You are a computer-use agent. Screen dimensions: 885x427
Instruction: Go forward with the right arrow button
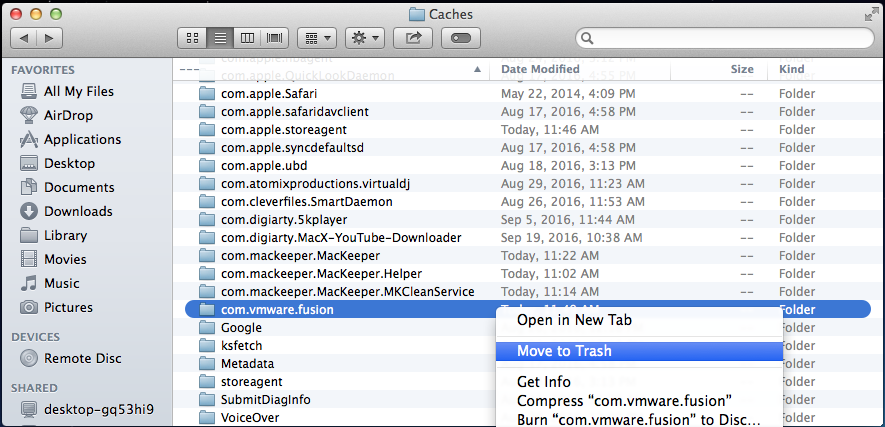50,38
